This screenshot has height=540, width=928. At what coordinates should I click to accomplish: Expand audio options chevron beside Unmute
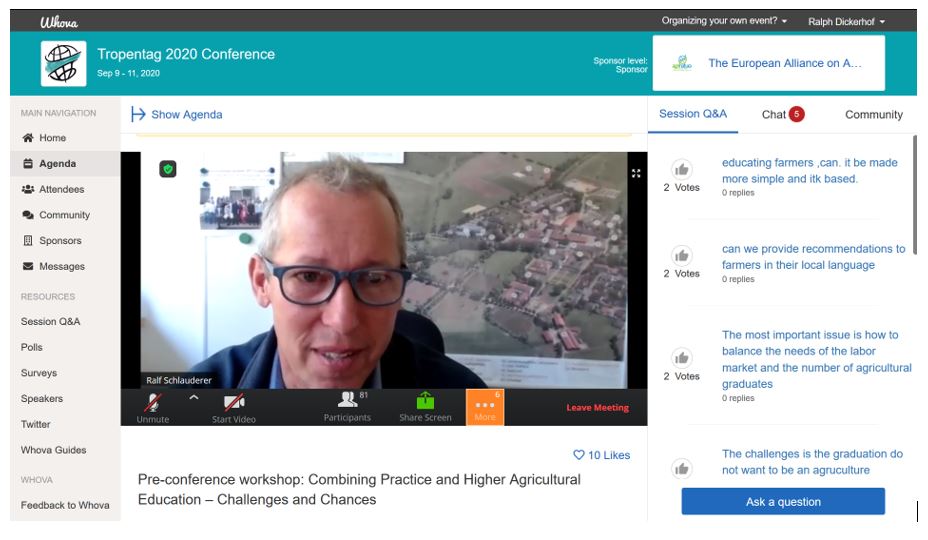(x=194, y=398)
